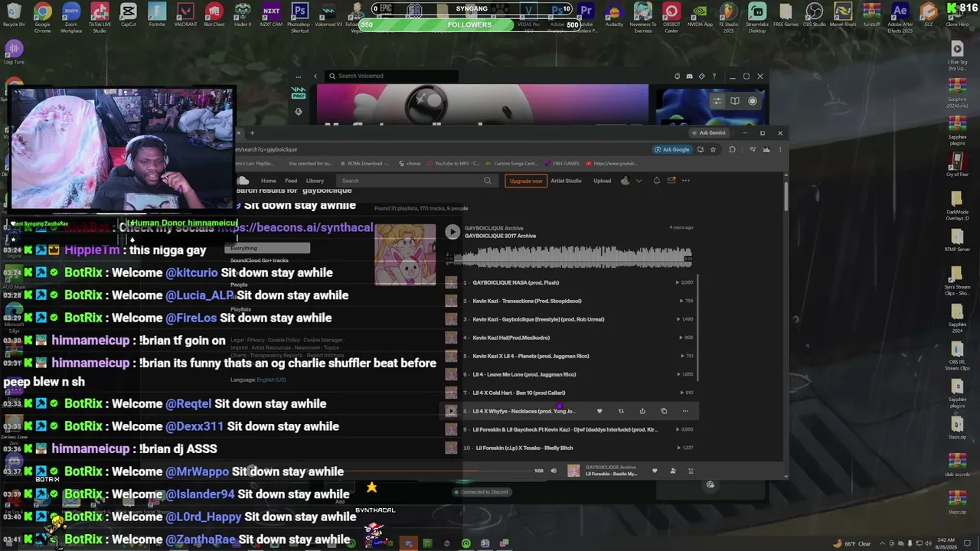Repost the Necklaces track in row 8
The image size is (980, 551).
[621, 411]
